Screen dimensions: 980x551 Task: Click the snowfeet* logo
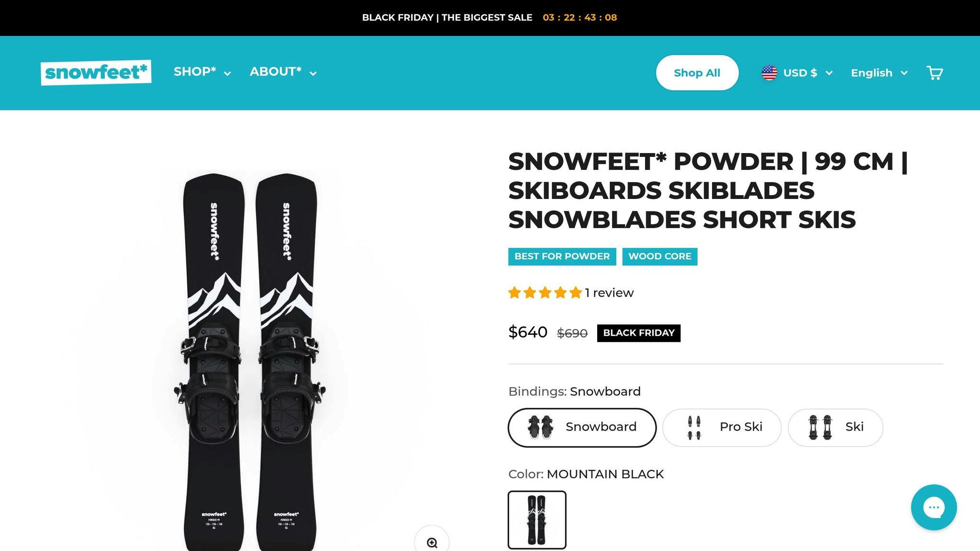(x=96, y=72)
